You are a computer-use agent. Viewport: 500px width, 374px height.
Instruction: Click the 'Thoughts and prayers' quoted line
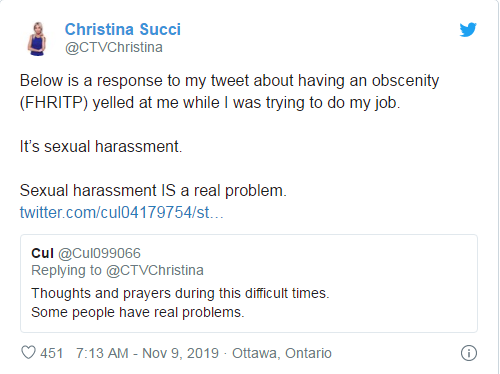[180, 294]
